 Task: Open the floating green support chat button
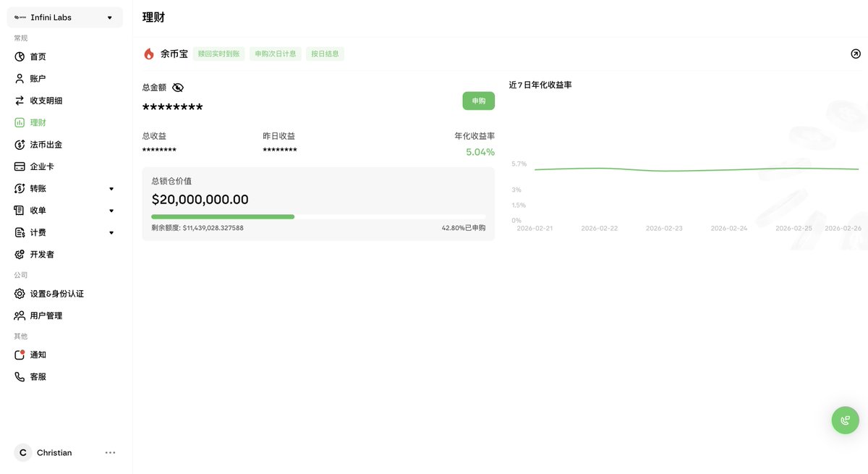click(x=845, y=420)
